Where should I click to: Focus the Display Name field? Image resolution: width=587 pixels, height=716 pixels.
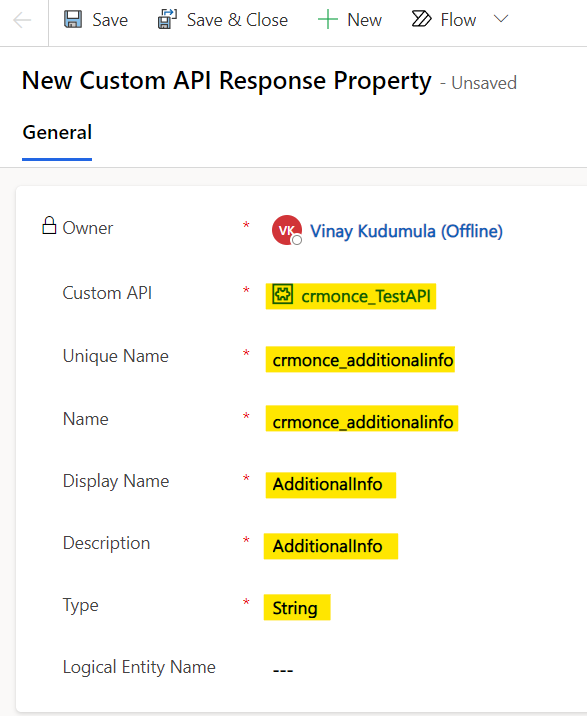(331, 485)
